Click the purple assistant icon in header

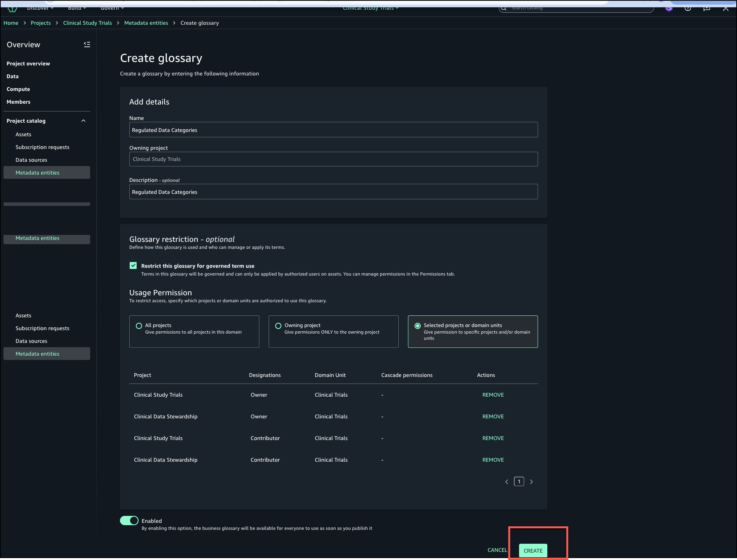(669, 8)
